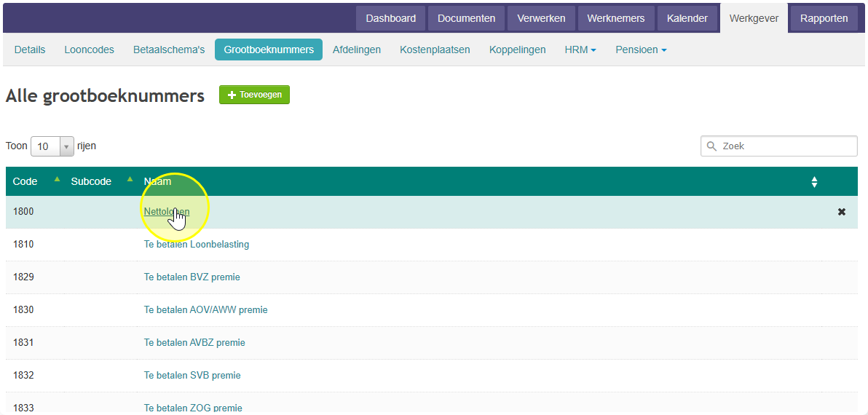Screen dimensions: 868x415
Task: Select the Werkgever tab
Action: [754, 18]
